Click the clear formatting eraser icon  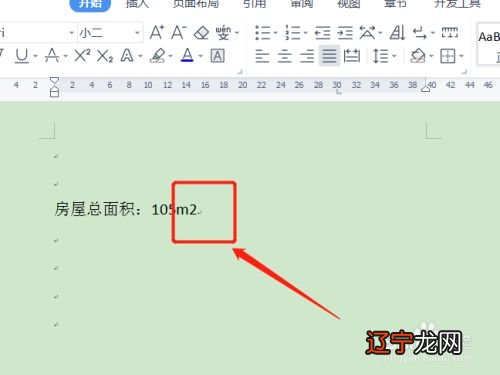tap(202, 33)
